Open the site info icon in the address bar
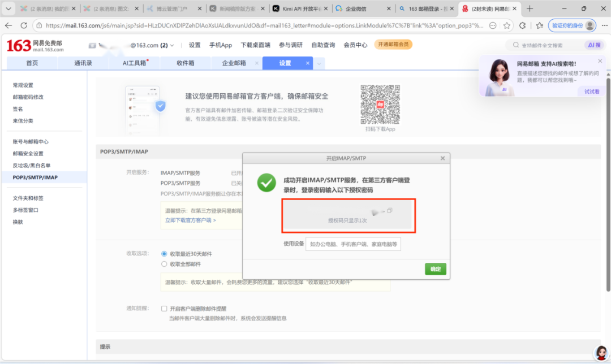The height and width of the screenshot is (364, 611). pos(39,25)
